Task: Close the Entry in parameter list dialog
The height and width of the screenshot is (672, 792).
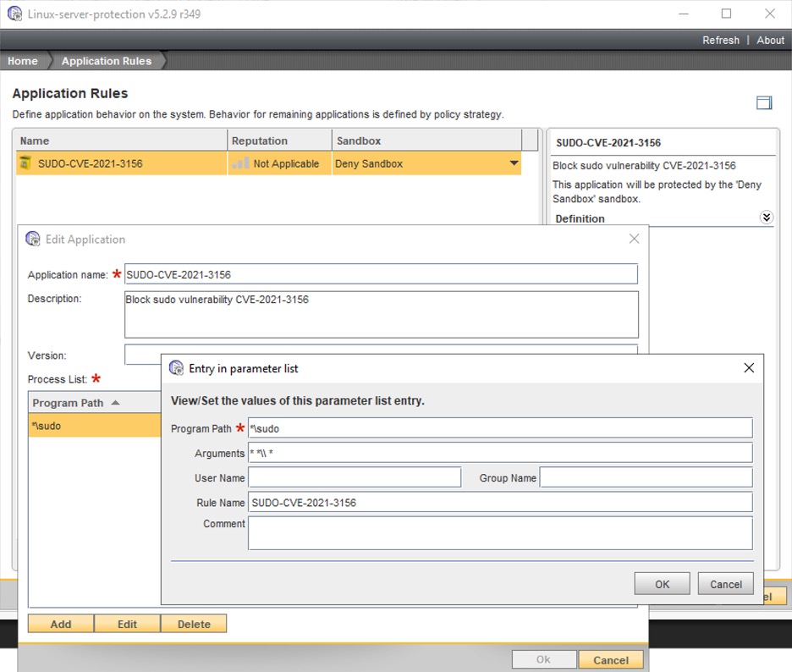Action: point(748,368)
